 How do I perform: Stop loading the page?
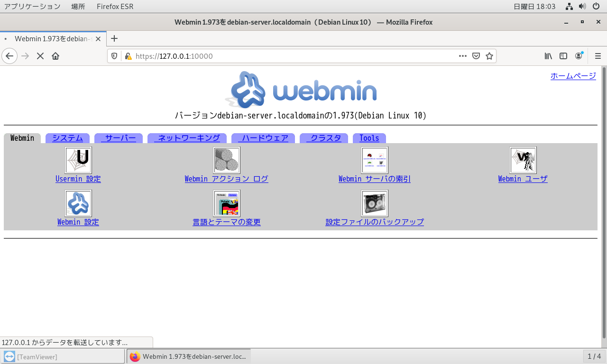click(x=40, y=56)
